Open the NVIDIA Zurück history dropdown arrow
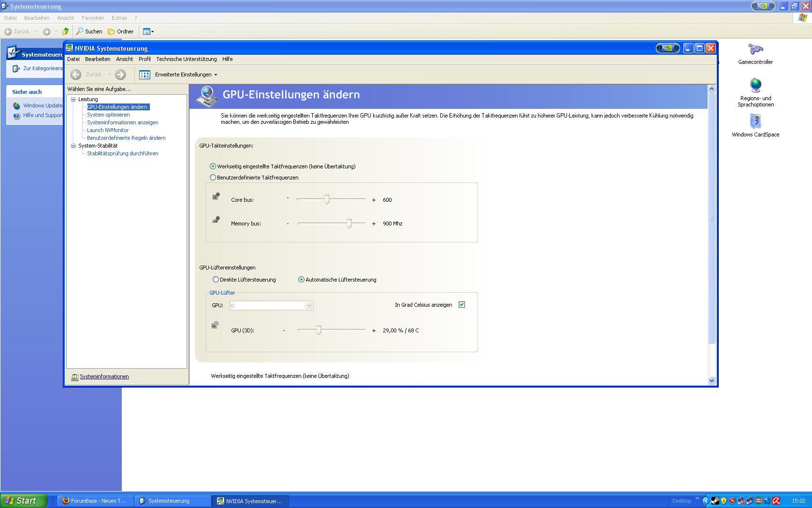 pyautogui.click(x=109, y=75)
